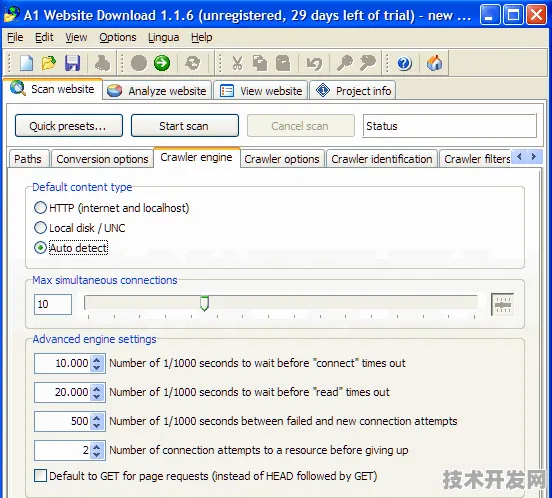Viewport: 552px width, 498px height.
Task: Increase connection attempts count spinner
Action: point(97,446)
